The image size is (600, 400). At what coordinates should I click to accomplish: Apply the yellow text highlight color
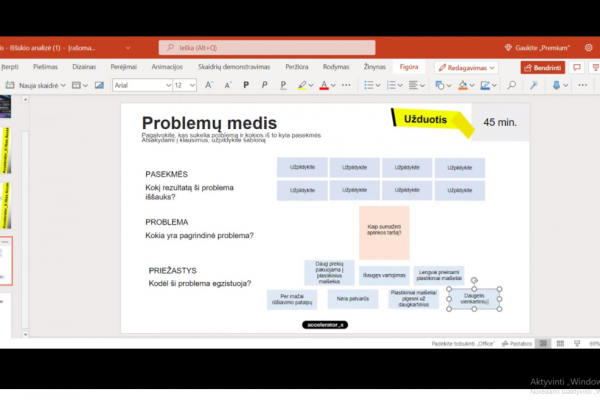302,85
